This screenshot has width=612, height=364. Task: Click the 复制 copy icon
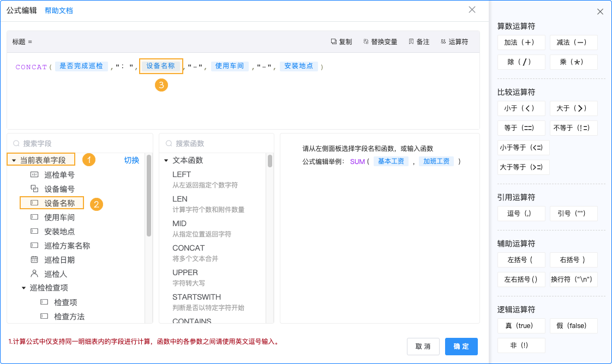click(x=333, y=41)
